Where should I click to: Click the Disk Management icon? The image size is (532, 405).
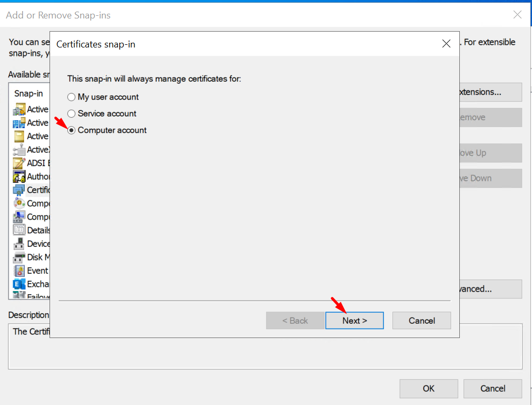point(19,257)
